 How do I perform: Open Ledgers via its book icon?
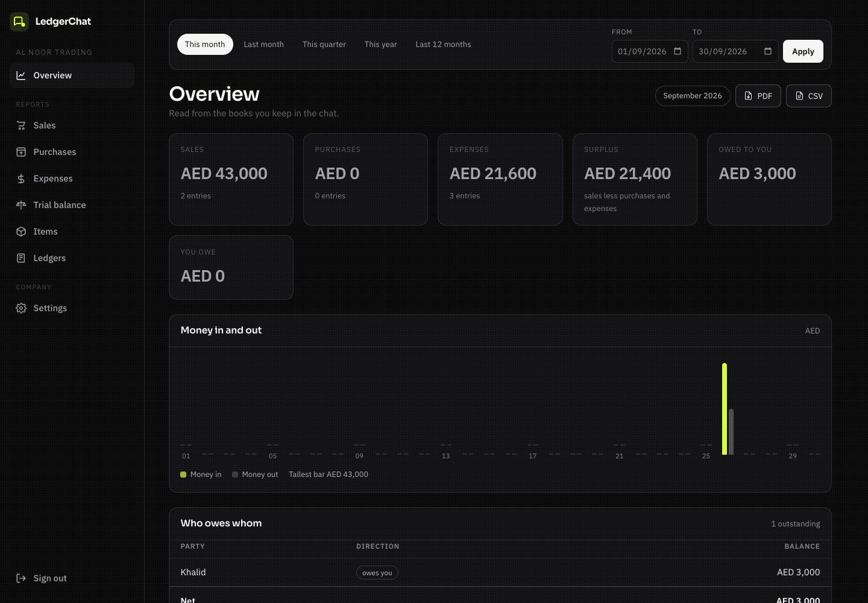click(x=21, y=258)
